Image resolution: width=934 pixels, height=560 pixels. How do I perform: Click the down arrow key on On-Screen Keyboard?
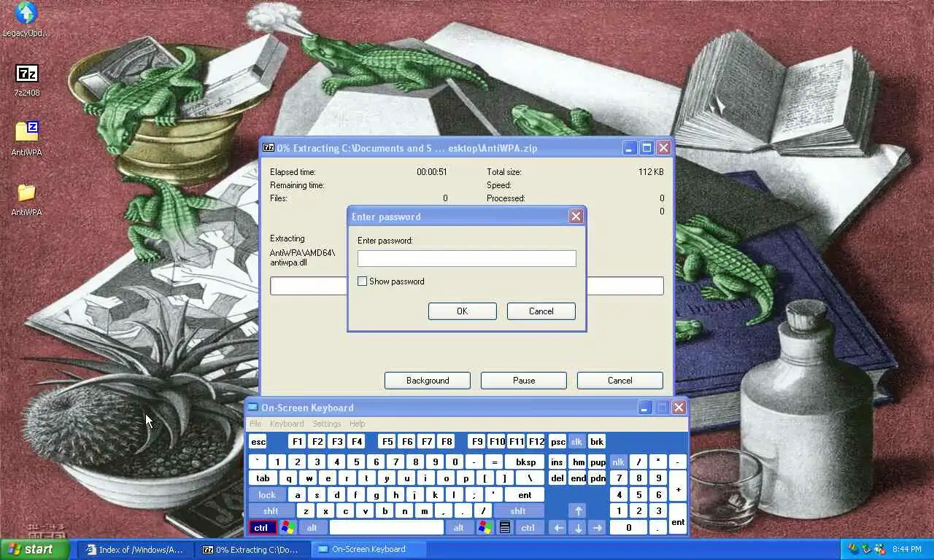(578, 527)
